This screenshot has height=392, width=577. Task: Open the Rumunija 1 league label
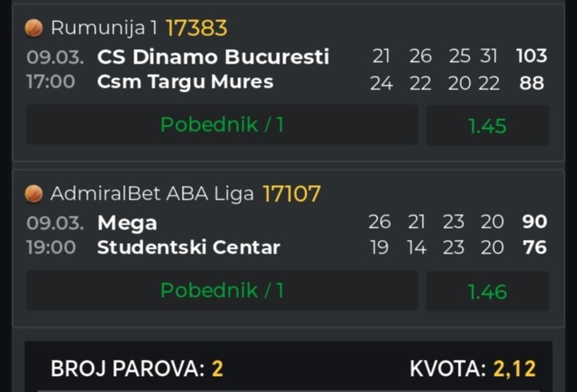[104, 29]
